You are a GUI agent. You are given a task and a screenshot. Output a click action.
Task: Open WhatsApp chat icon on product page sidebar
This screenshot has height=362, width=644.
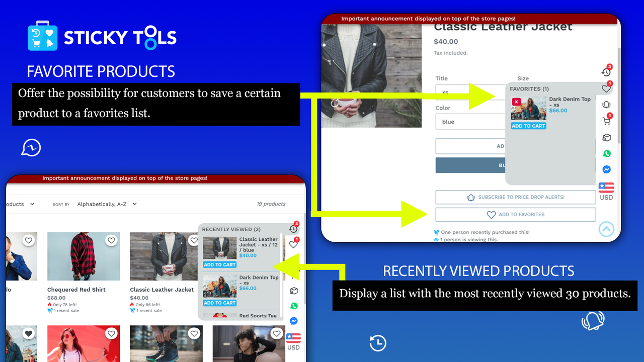point(607,153)
